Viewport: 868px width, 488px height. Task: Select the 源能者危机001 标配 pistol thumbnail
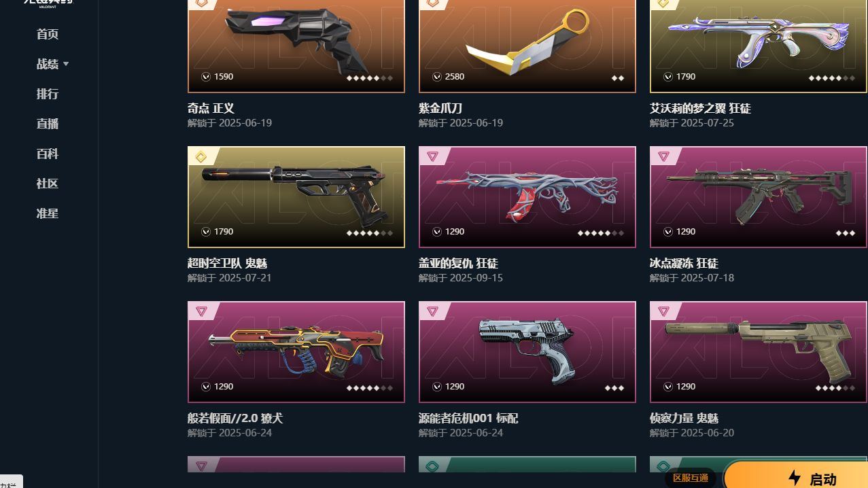coord(527,352)
